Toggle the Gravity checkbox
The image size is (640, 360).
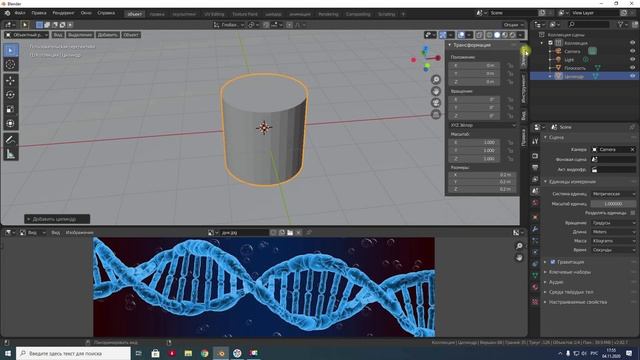tap(553, 262)
